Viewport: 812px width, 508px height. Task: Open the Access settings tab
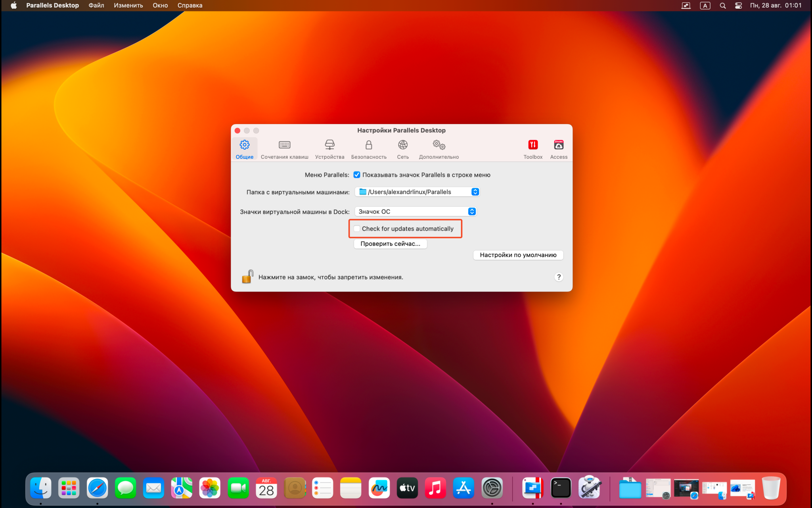click(558, 149)
